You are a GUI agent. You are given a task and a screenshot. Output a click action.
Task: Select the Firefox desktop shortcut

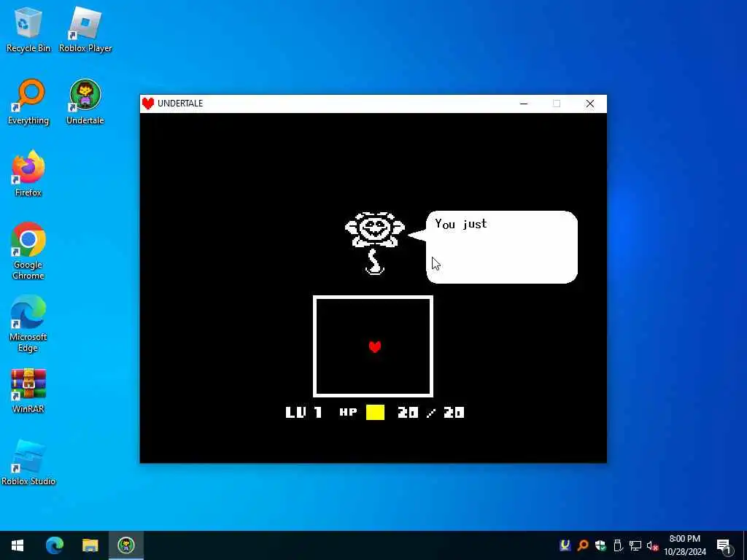[28, 174]
